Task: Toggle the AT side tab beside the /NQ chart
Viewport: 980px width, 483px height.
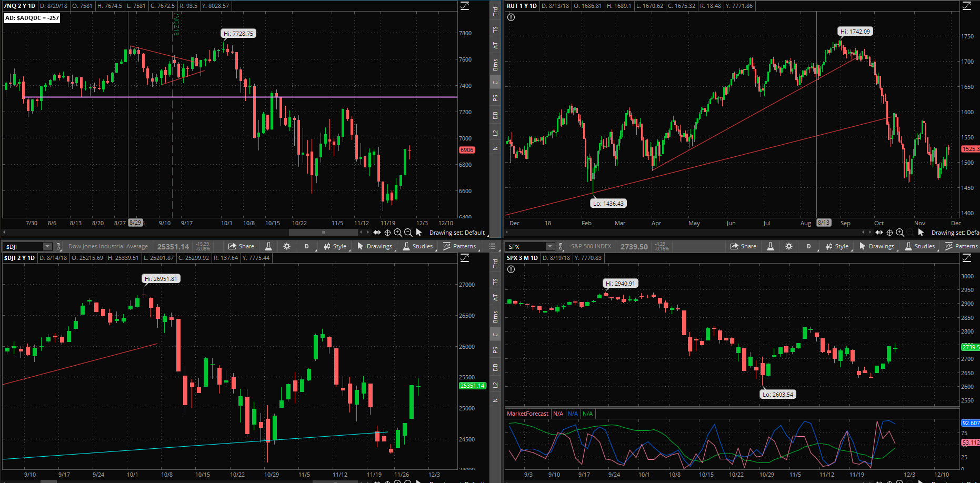Action: tap(495, 46)
